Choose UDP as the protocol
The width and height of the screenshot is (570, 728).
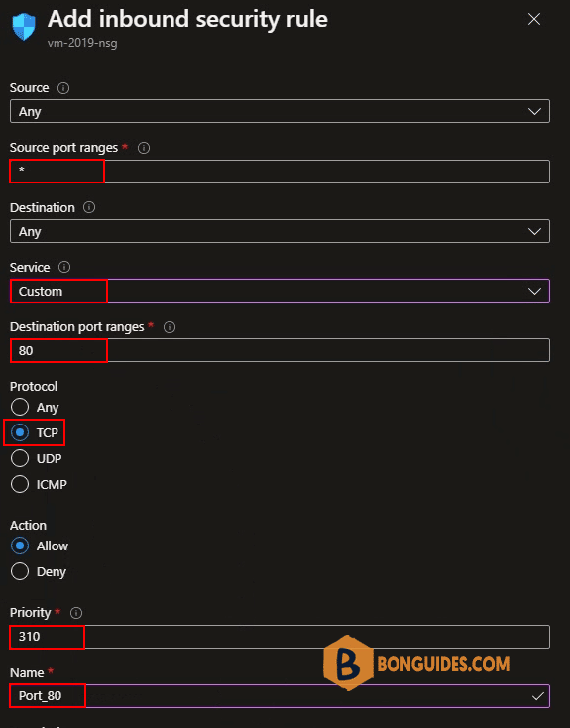point(20,458)
